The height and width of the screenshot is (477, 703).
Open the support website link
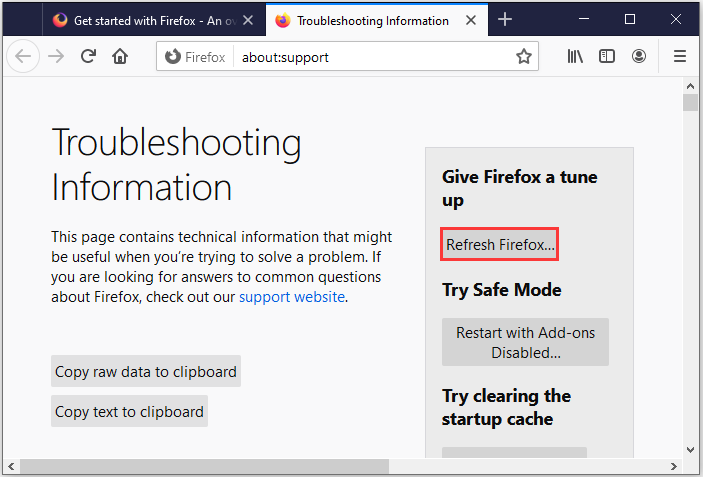[x=292, y=297]
